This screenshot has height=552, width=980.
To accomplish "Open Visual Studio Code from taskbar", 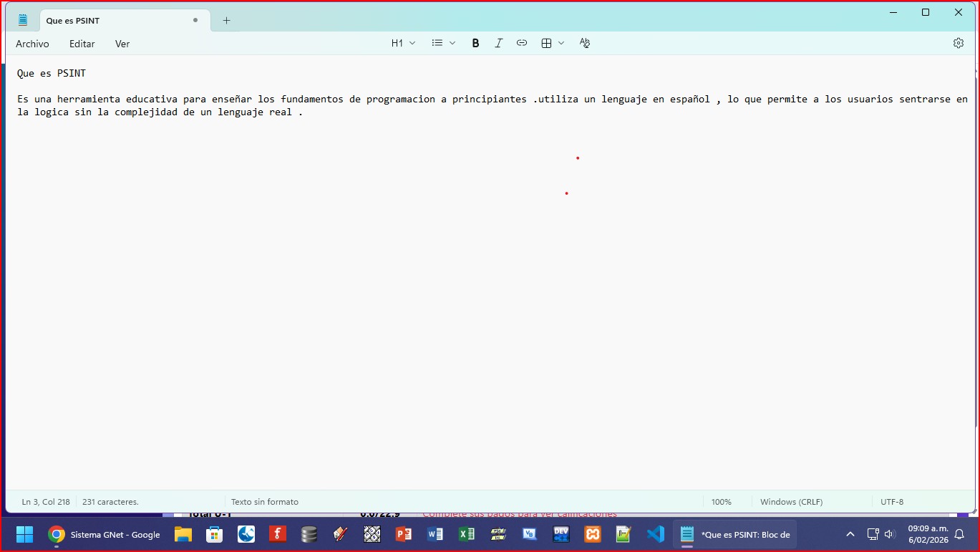I will coord(655,534).
